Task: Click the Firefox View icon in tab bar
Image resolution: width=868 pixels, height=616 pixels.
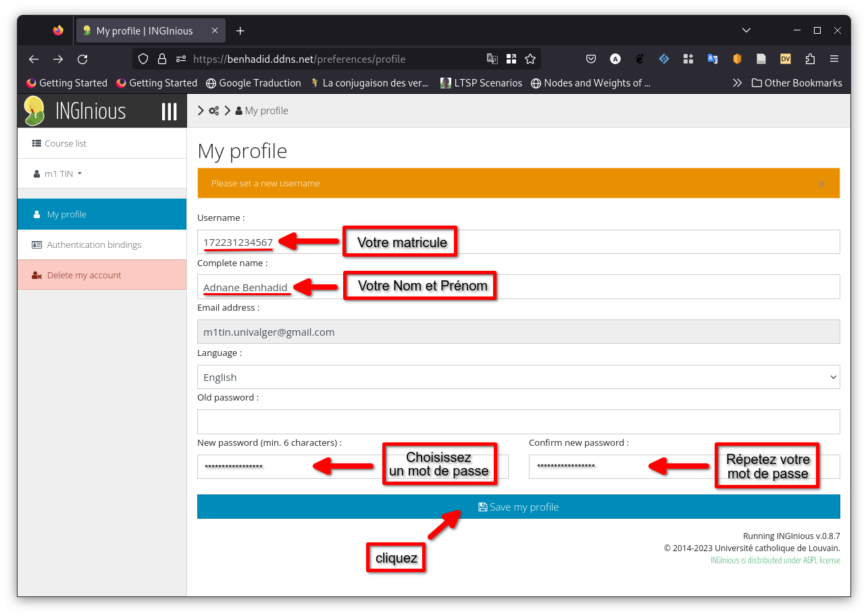Action: pyautogui.click(x=58, y=30)
